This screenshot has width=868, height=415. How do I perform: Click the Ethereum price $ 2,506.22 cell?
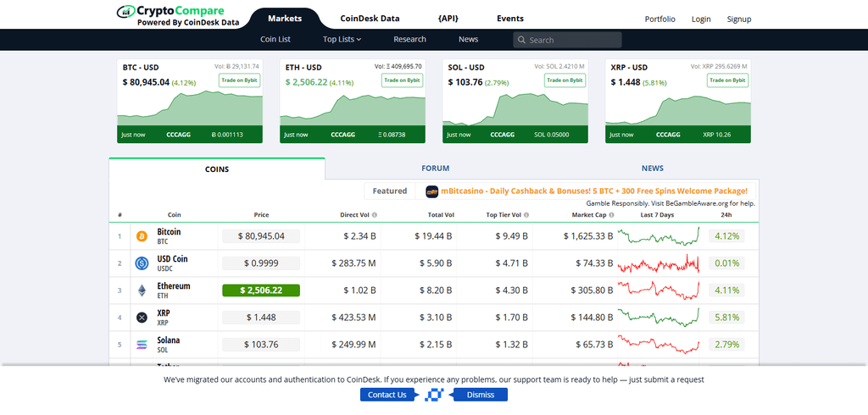261,290
